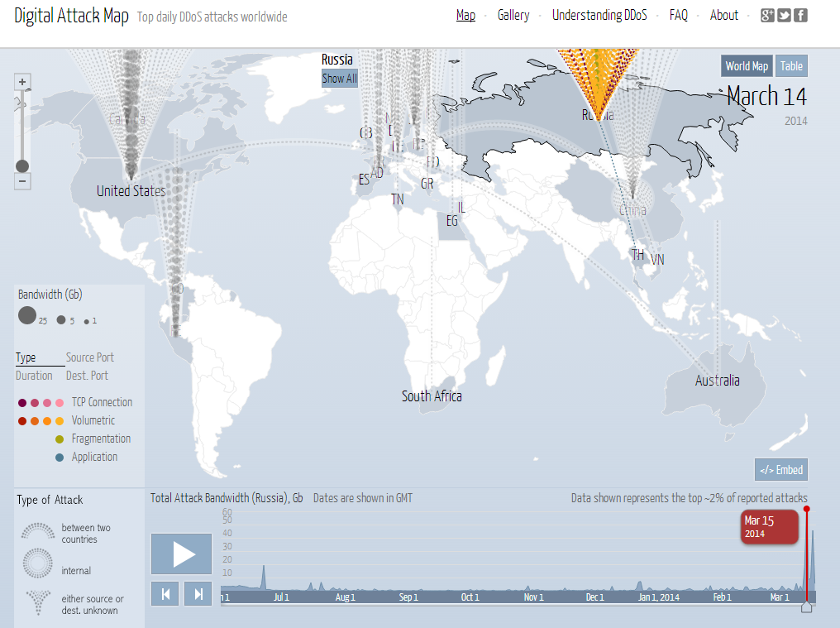Click Volumetric legend label
The height and width of the screenshot is (628, 840).
[93, 421]
